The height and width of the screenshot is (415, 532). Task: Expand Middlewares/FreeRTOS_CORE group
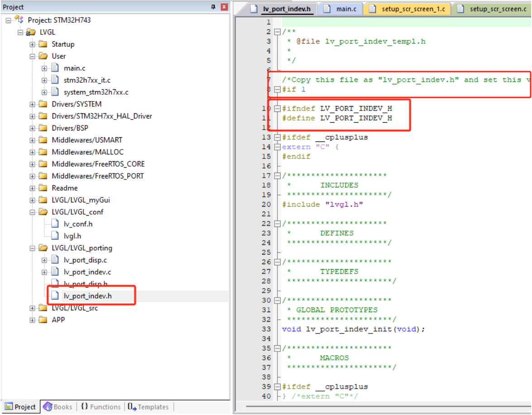(32, 164)
